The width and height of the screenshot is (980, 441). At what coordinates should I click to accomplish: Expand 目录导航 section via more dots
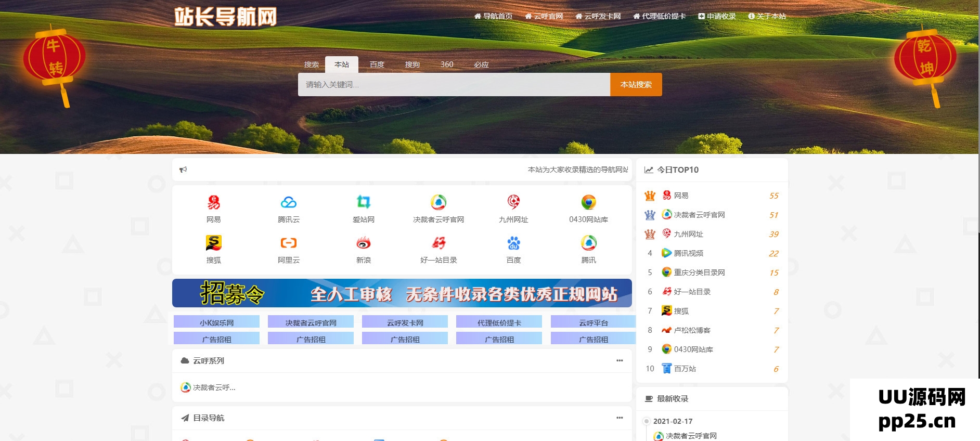point(620,418)
